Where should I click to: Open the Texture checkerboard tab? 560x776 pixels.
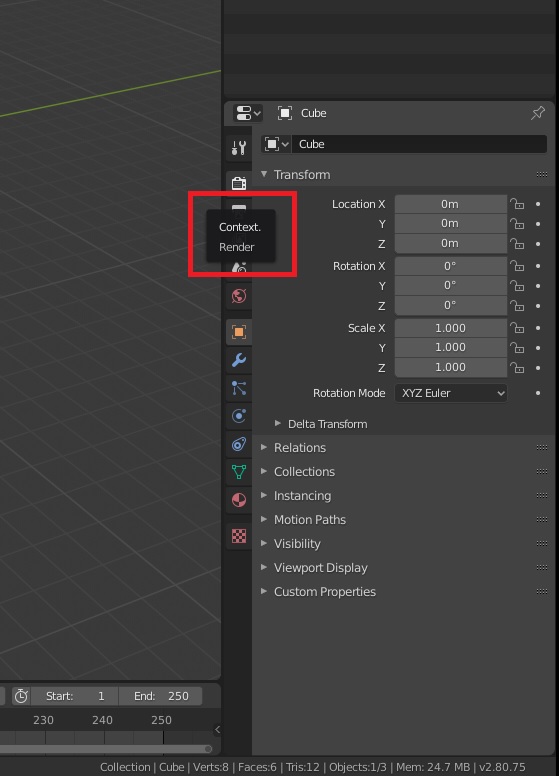(239, 535)
